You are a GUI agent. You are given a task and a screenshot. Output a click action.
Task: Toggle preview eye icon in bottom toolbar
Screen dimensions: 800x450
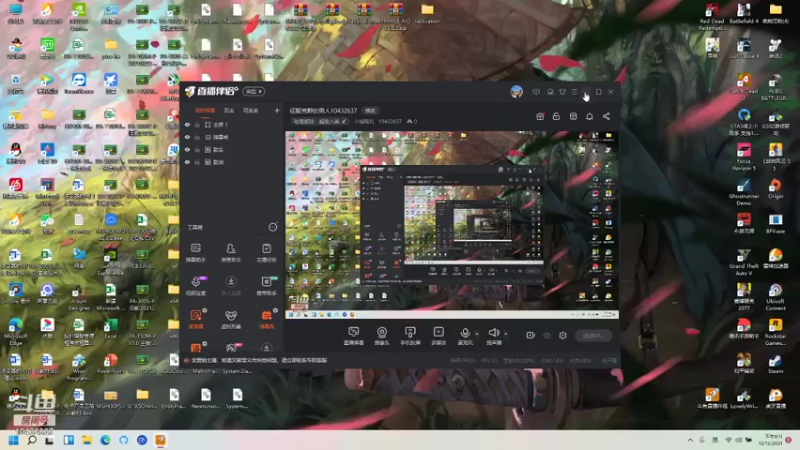(547, 335)
